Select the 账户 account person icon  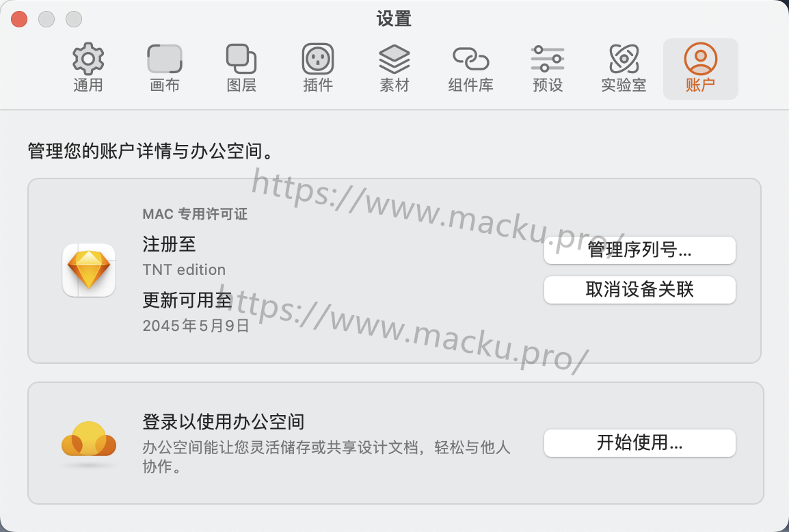click(x=700, y=59)
